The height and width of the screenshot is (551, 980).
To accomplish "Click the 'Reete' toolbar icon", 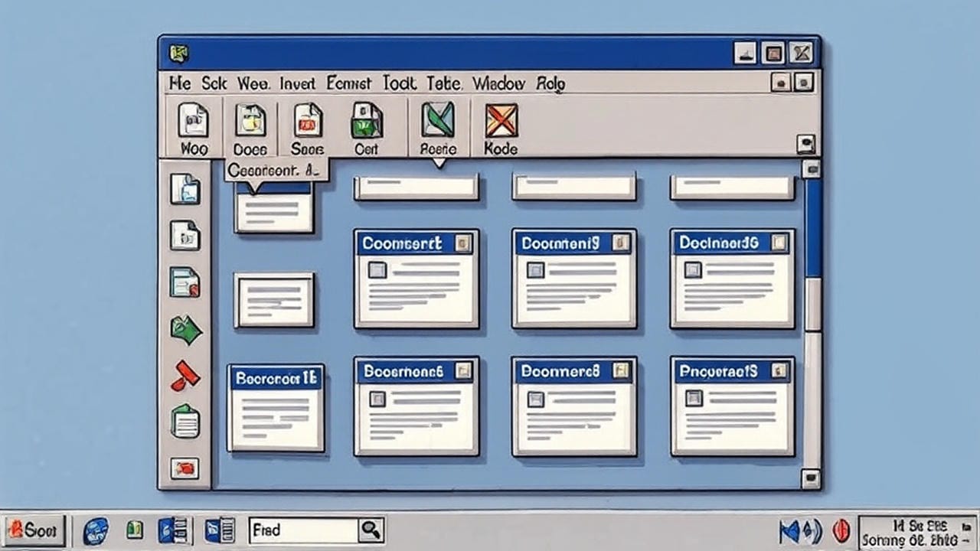I will tap(436, 121).
